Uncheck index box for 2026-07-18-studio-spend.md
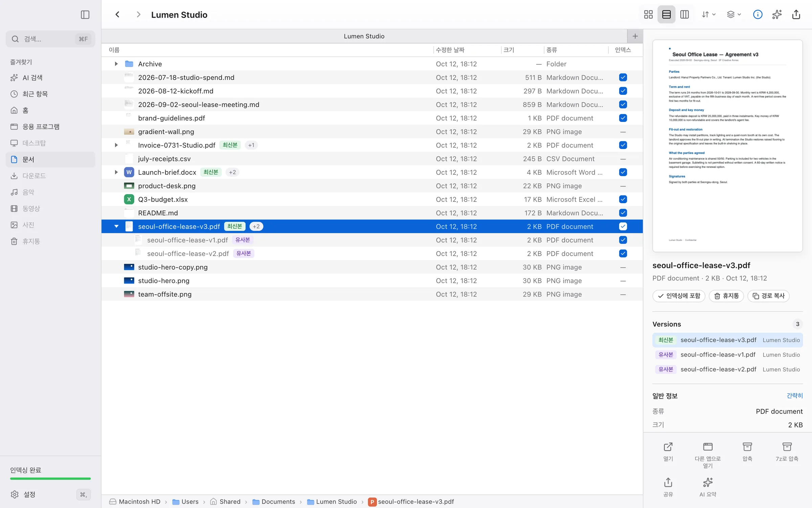The width and height of the screenshot is (812, 508). point(623,78)
